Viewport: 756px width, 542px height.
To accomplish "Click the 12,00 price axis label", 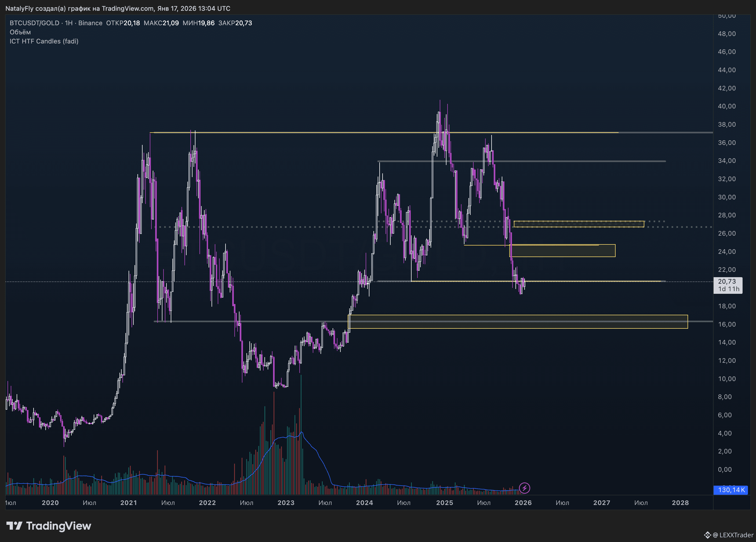I will [727, 361].
